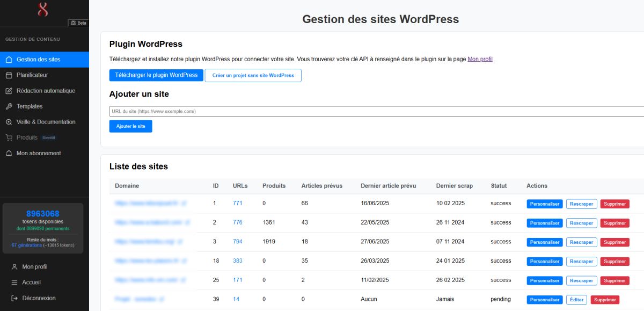The image size is (644, 311).
Task: Click the Télécharger le plugin WordPress button
Action: pyautogui.click(x=156, y=75)
